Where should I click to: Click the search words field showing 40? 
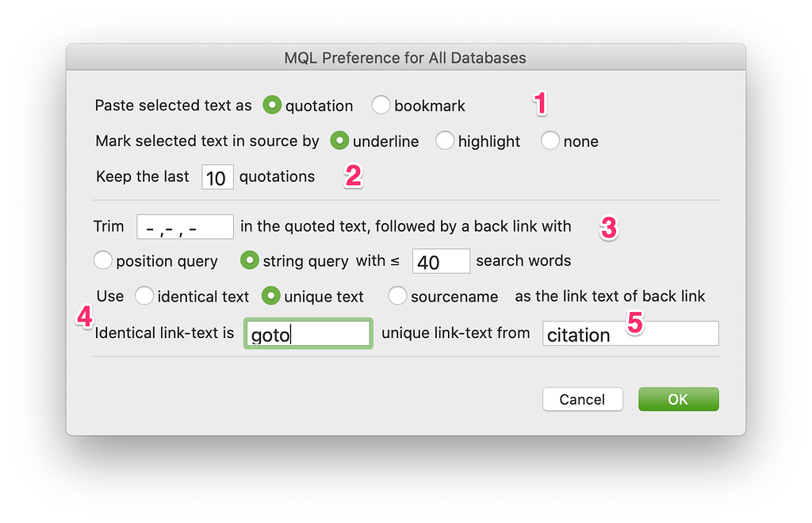click(441, 260)
